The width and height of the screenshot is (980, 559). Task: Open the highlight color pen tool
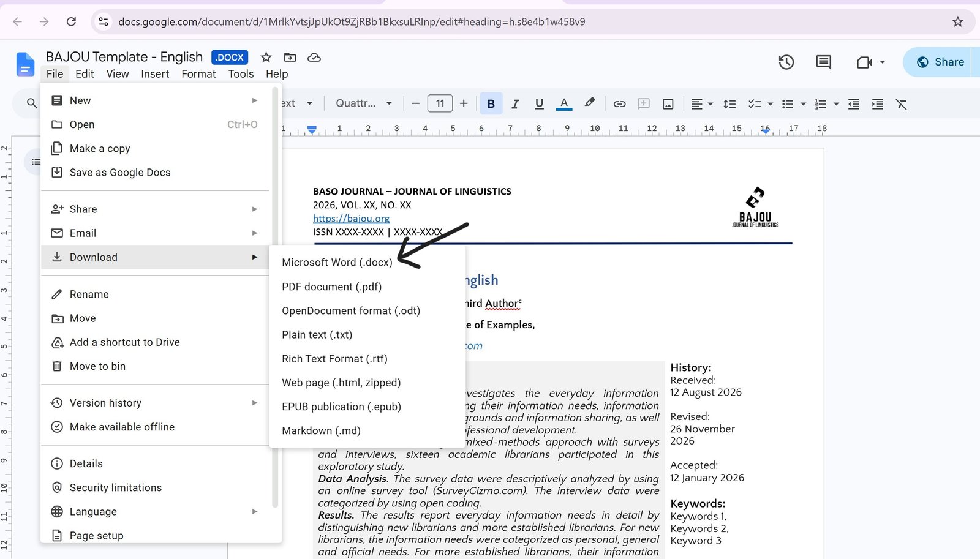pos(589,103)
